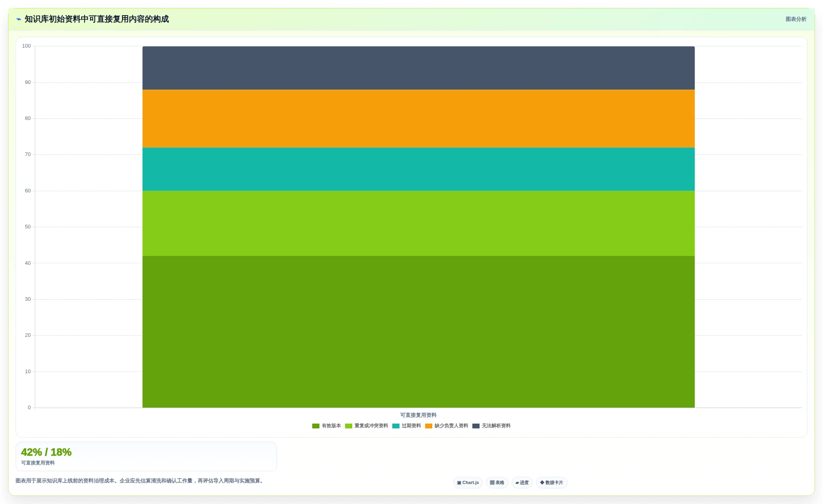
Task: Click the 可直接复用资料 caption in metric card
Action: (38, 463)
